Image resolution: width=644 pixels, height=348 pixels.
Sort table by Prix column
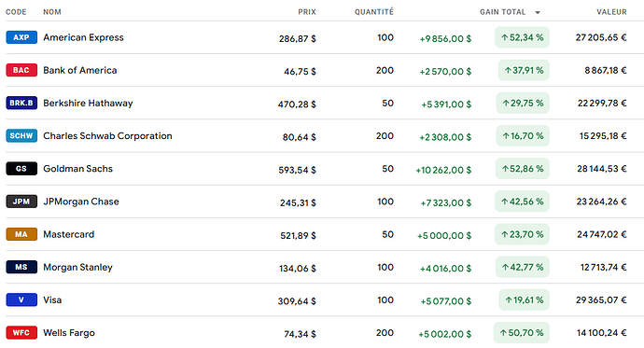coord(307,12)
